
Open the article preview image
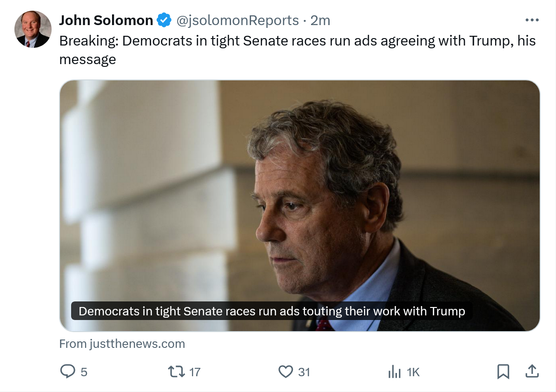[299, 186]
